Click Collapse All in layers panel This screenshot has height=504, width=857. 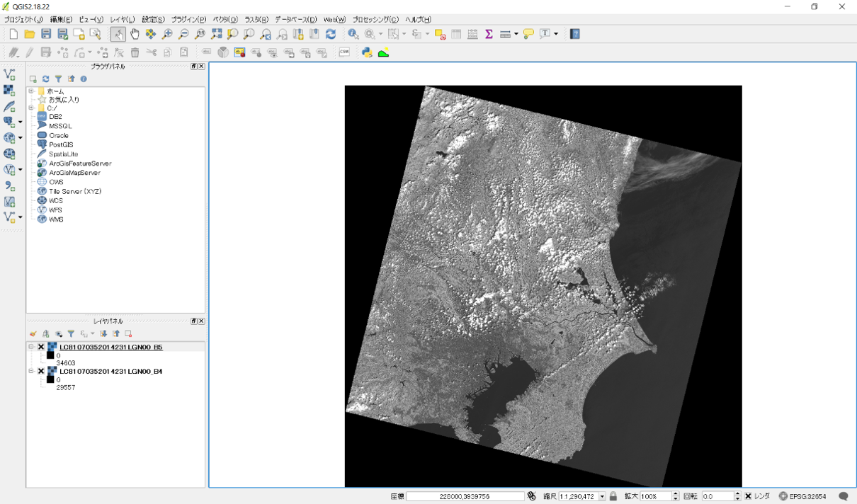click(x=115, y=333)
